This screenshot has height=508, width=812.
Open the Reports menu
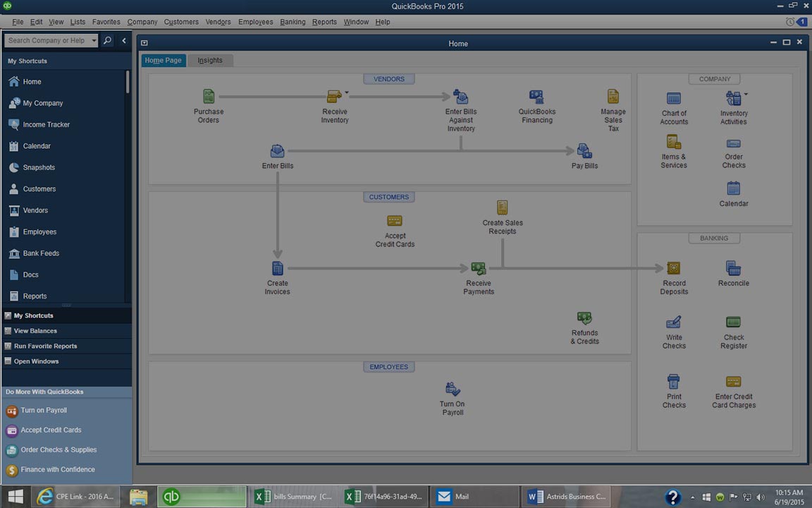tap(324, 22)
